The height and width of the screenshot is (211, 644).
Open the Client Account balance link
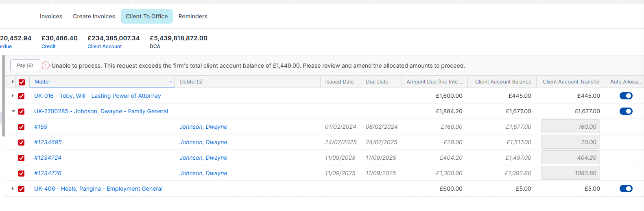(x=105, y=46)
